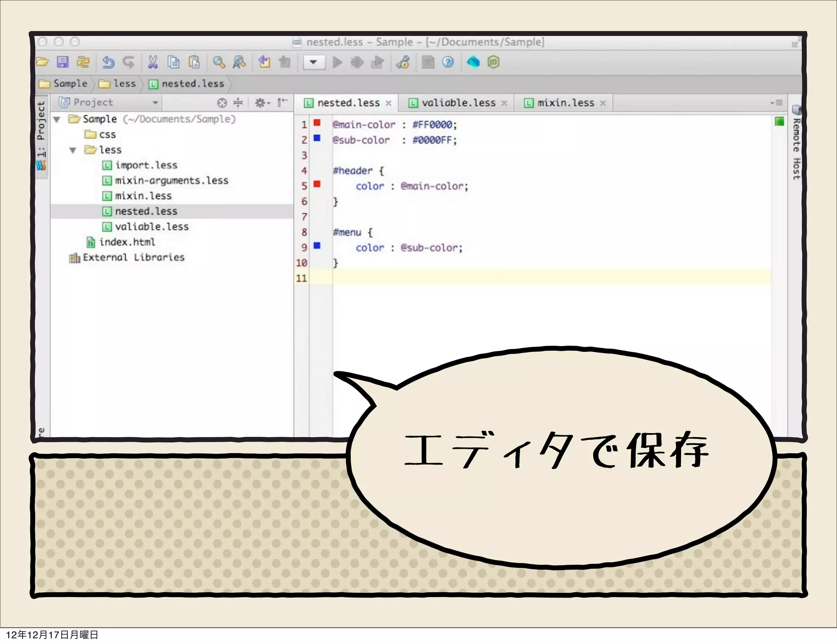Click the Cut scissors icon
Viewport: 837px width, 644px height.
(x=153, y=62)
